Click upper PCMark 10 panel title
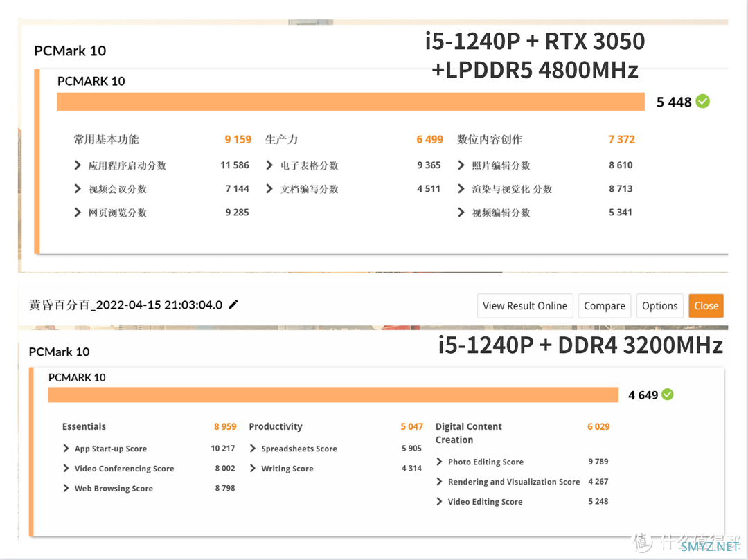The height and width of the screenshot is (560, 748). [70, 51]
